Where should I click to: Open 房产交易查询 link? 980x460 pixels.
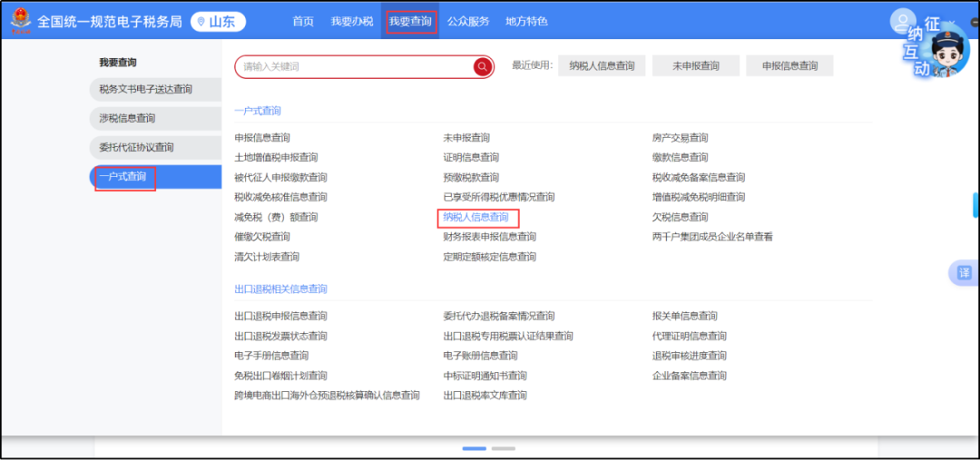680,138
